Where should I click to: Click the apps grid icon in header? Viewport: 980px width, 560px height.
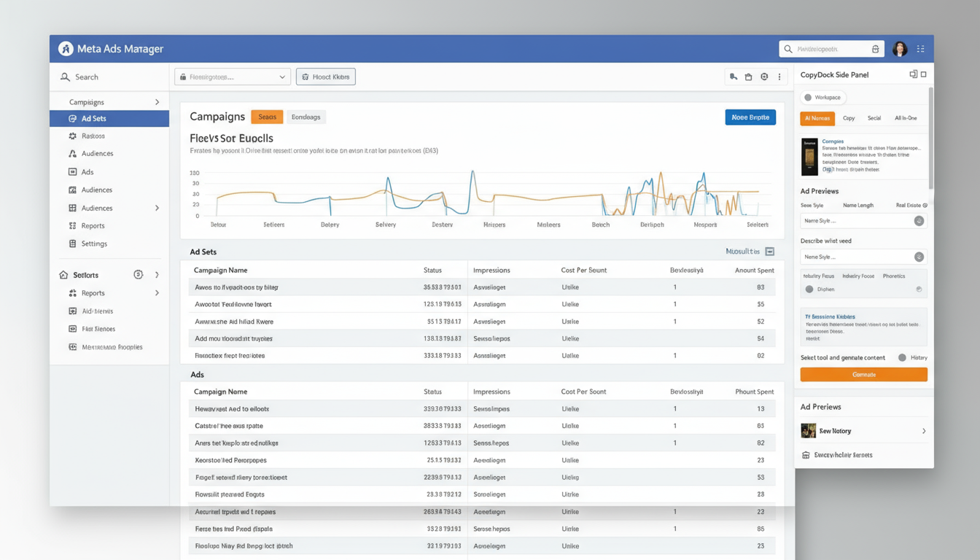tap(920, 49)
